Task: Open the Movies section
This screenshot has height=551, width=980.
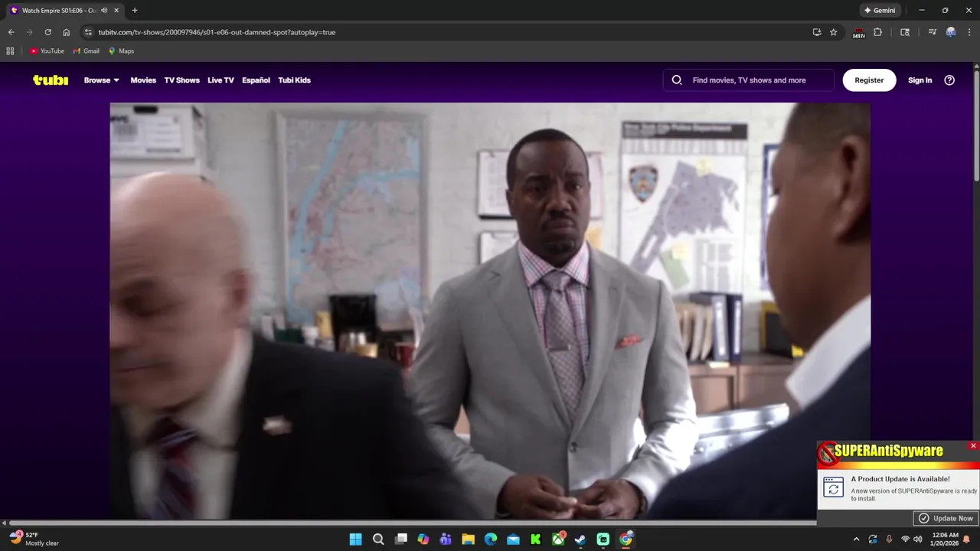Action: (x=143, y=80)
